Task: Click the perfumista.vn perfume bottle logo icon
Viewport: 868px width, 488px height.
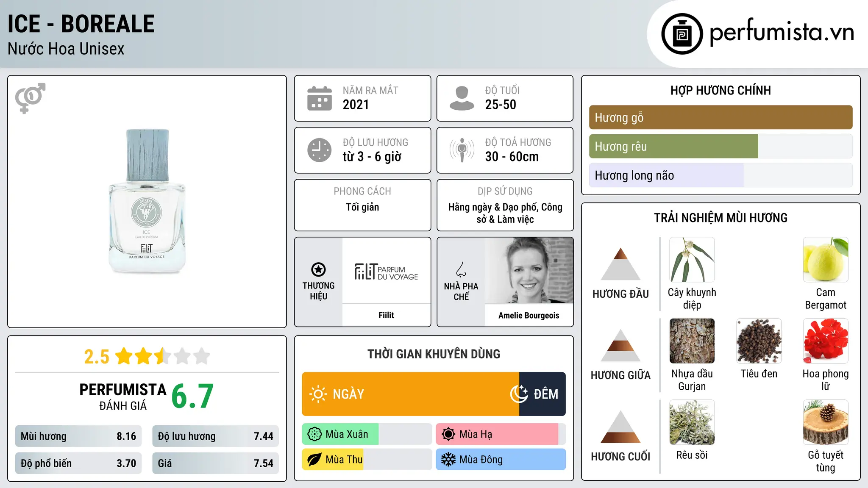Action: tap(682, 34)
